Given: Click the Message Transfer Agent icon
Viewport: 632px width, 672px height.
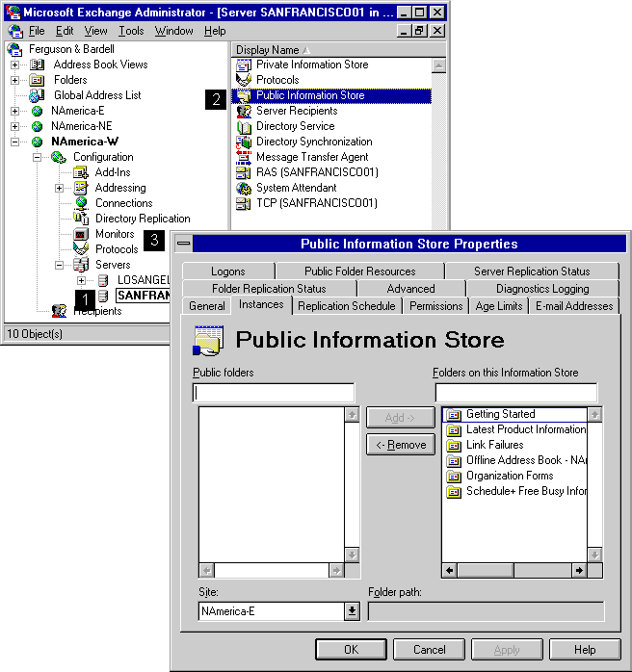Looking at the screenshot, I should (x=244, y=157).
